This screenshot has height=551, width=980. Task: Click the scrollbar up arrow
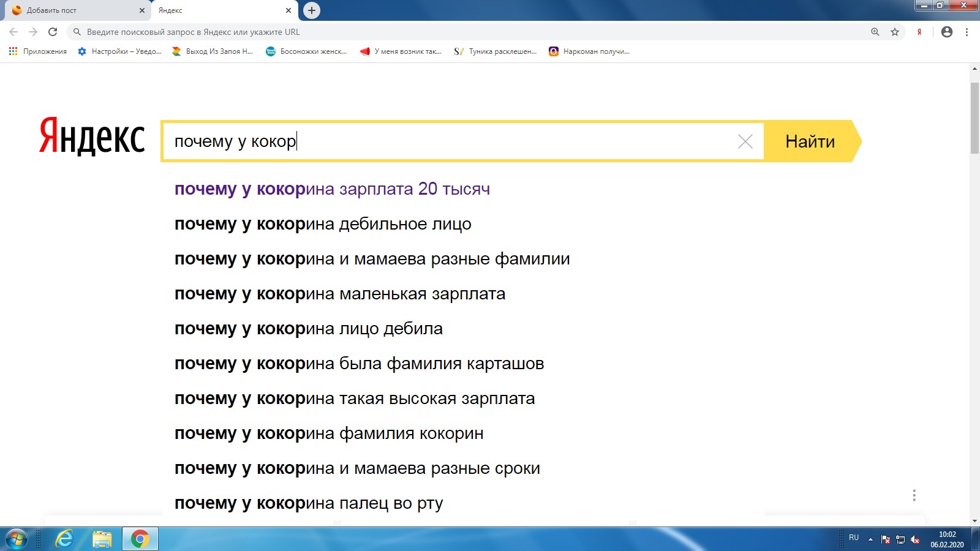click(974, 69)
